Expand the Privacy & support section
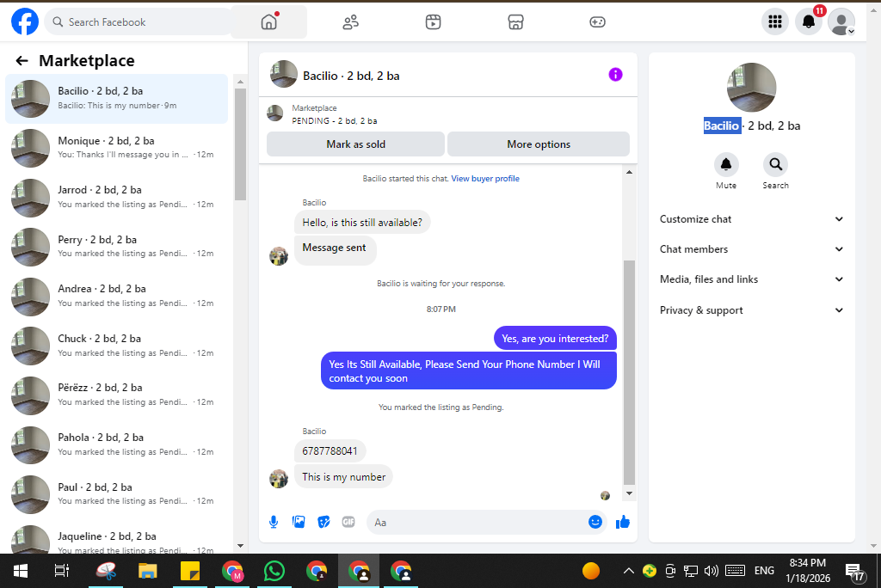Screen dimensions: 881x588 point(751,310)
